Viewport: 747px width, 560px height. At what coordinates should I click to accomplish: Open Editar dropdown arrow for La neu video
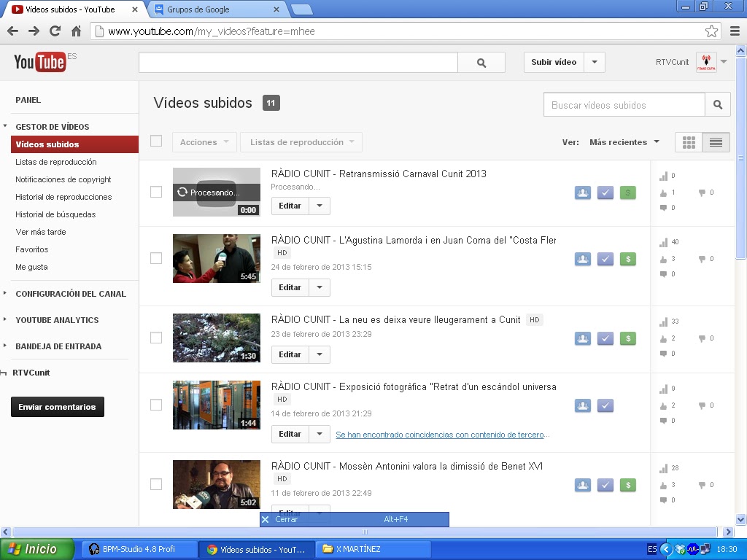[x=320, y=355]
